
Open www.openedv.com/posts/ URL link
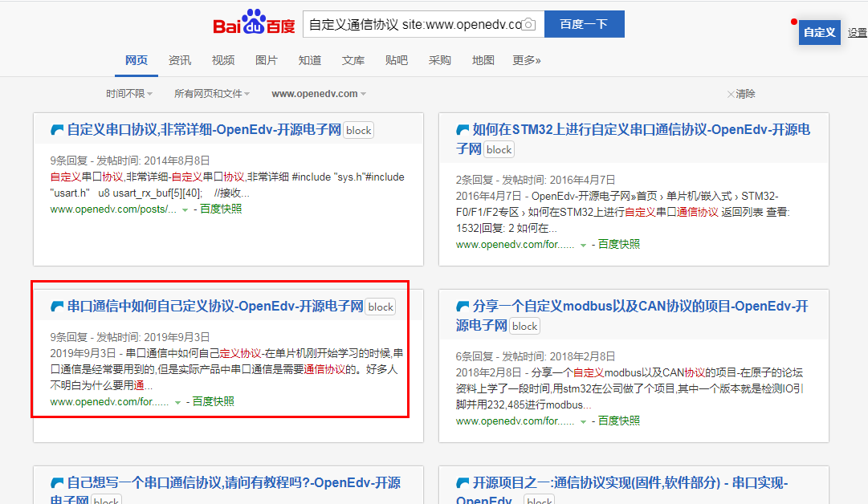(113, 209)
